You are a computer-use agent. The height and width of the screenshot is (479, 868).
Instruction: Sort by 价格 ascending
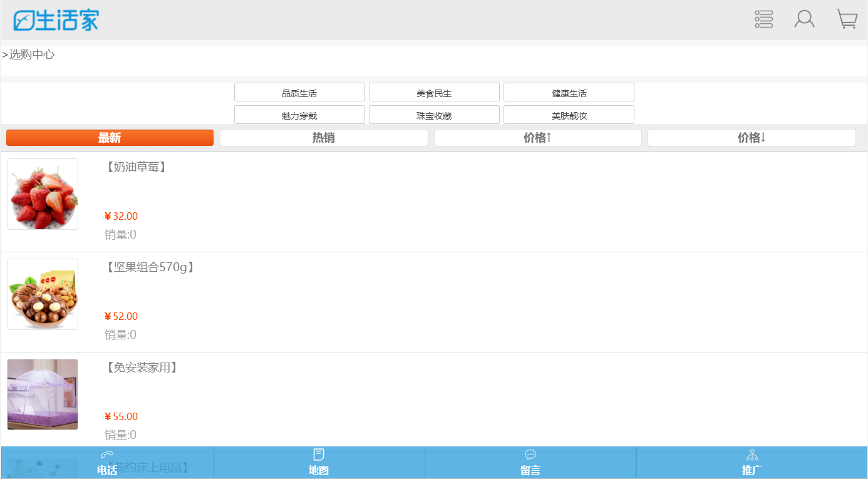537,138
